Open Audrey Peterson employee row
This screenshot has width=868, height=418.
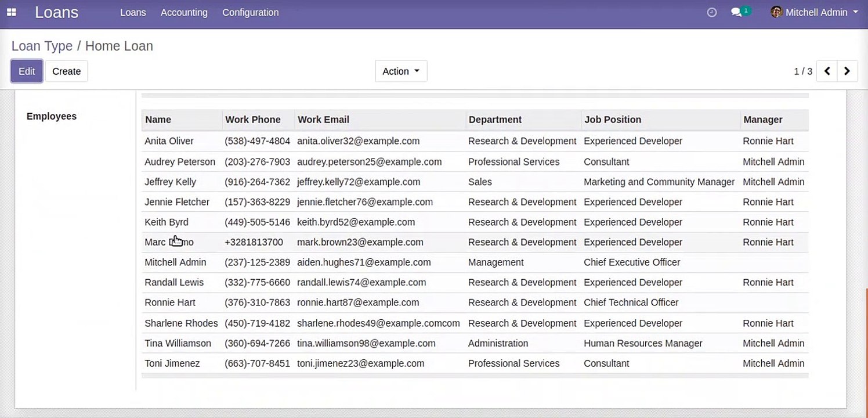pos(475,161)
